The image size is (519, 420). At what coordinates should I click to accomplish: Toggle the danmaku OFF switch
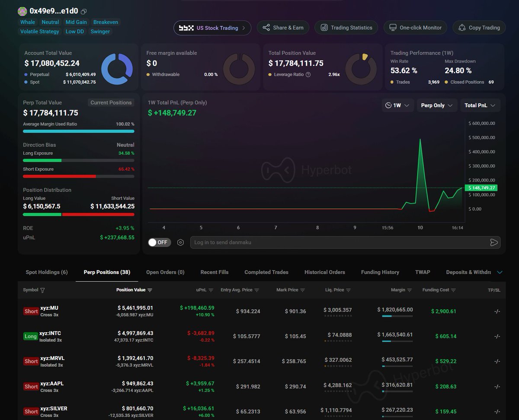[x=159, y=242]
